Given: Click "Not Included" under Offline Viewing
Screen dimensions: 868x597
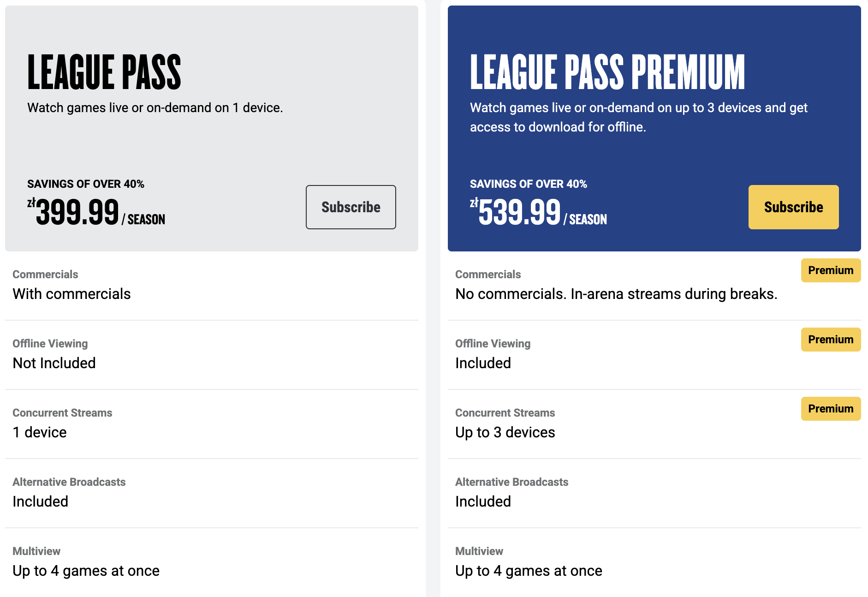Looking at the screenshot, I should pos(54,363).
